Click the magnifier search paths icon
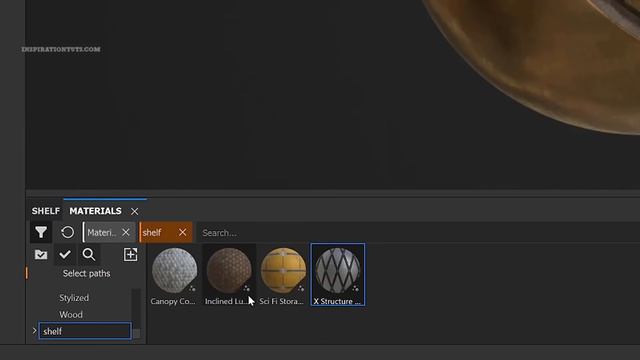The image size is (640, 360). click(x=89, y=255)
